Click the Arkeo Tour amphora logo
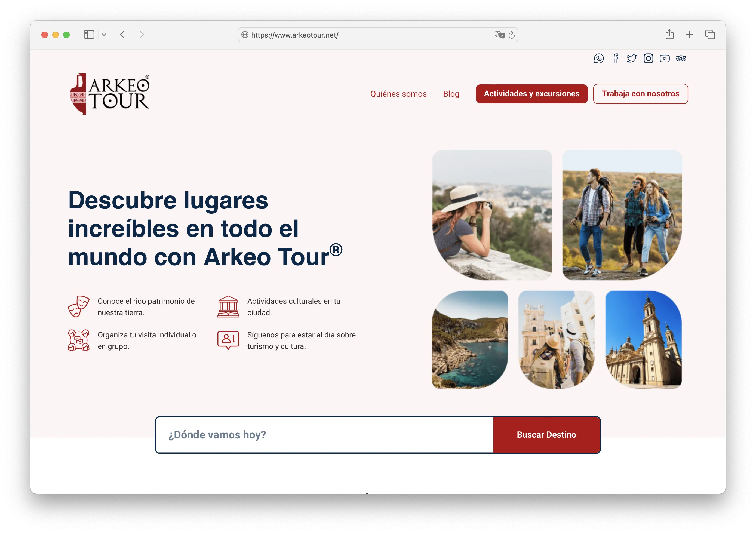 coord(78,94)
